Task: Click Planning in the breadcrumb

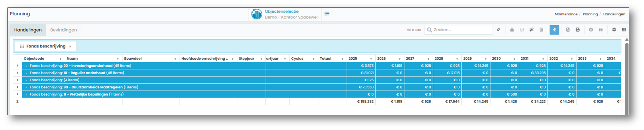Action: pos(590,14)
